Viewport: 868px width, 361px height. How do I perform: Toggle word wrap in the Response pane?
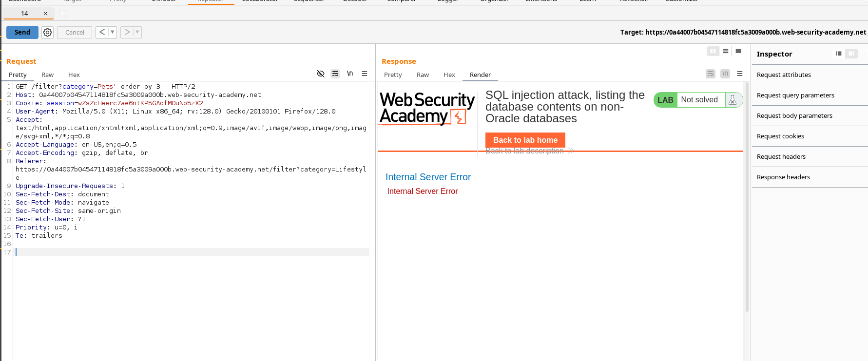click(x=711, y=74)
